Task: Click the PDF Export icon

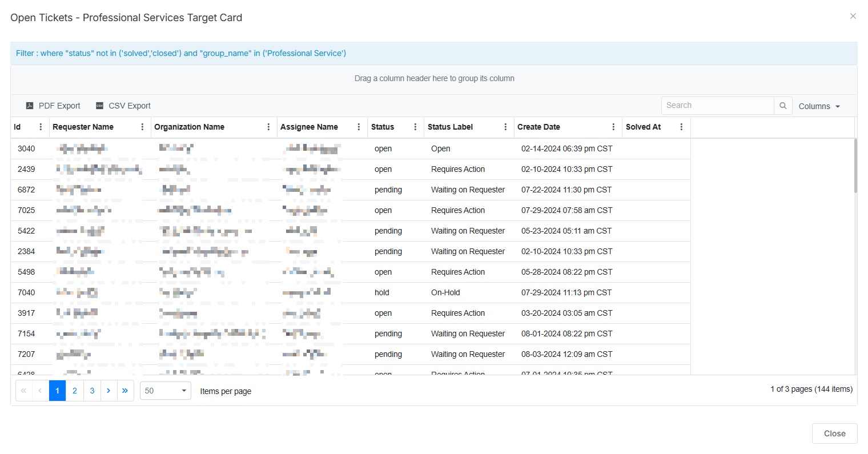Action: [30, 106]
